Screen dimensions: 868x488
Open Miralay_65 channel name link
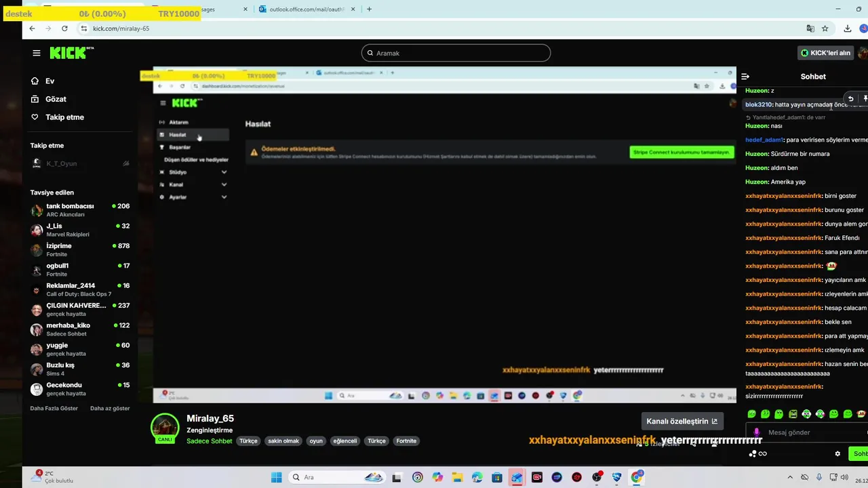click(210, 419)
